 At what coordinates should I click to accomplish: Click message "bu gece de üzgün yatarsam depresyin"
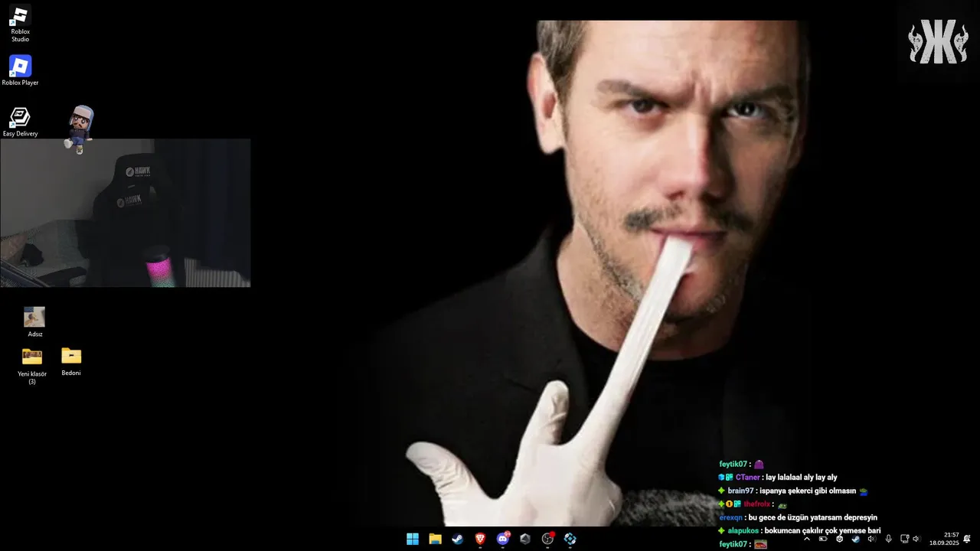813,518
